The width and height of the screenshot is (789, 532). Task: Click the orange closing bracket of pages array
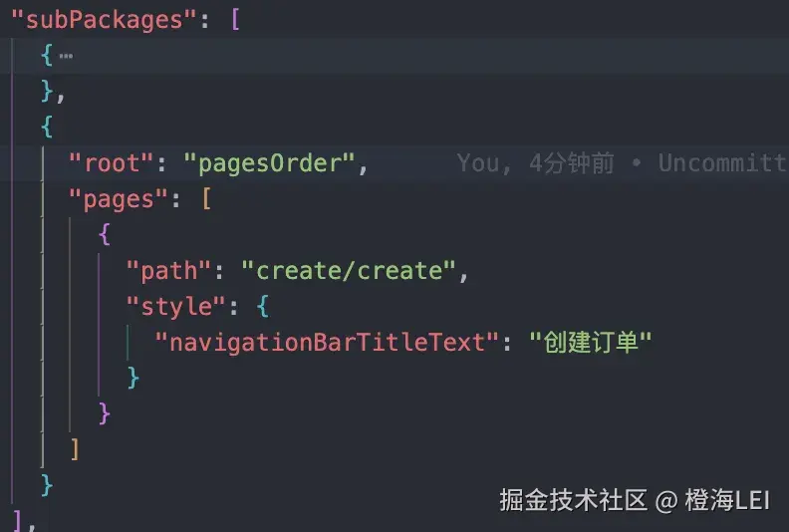75,449
